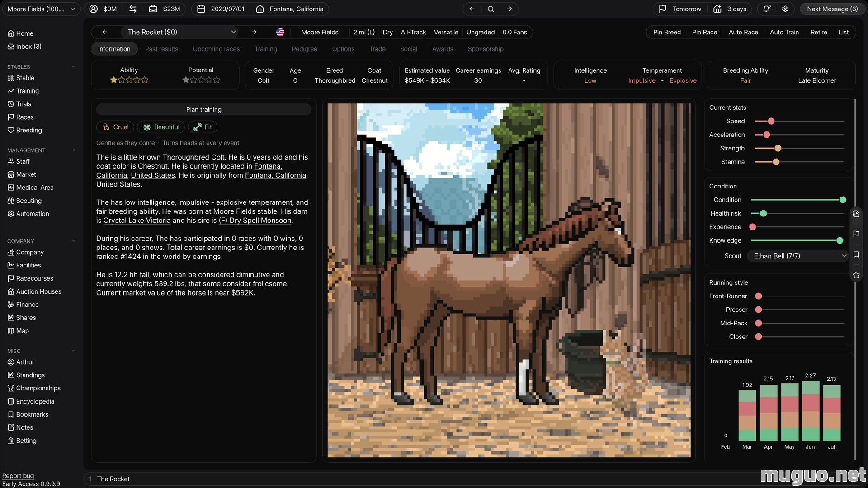Collapse the MISC sidebar section

click(x=73, y=351)
